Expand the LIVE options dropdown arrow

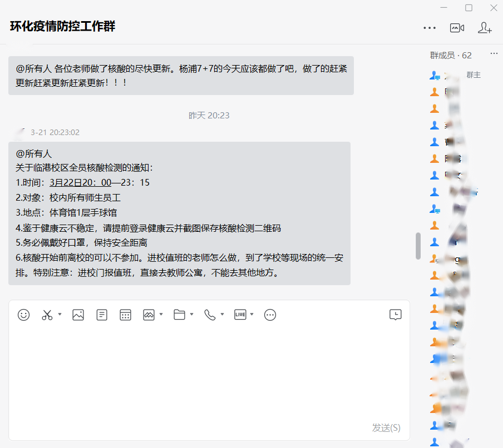coord(251,315)
